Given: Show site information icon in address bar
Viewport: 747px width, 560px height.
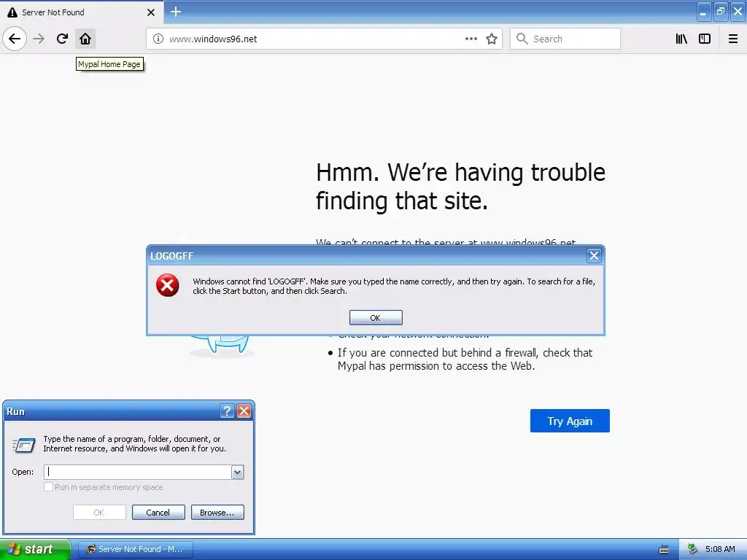Looking at the screenshot, I should pyautogui.click(x=158, y=39).
